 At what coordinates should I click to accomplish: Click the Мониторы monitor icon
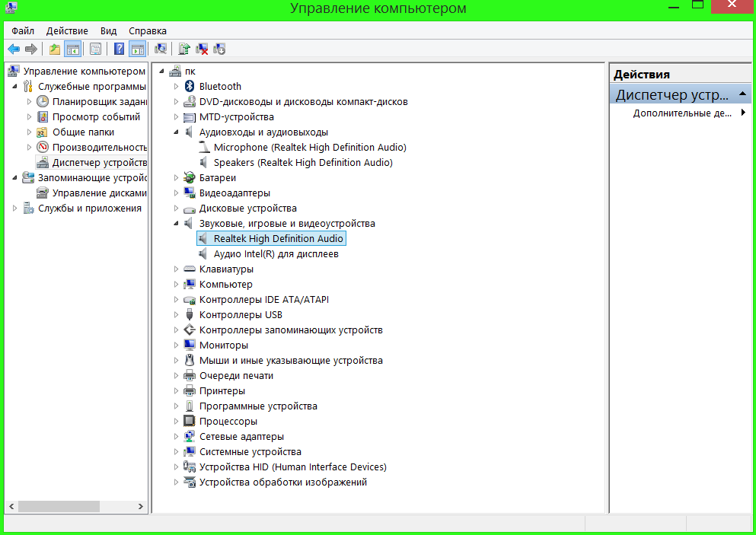pyautogui.click(x=190, y=345)
